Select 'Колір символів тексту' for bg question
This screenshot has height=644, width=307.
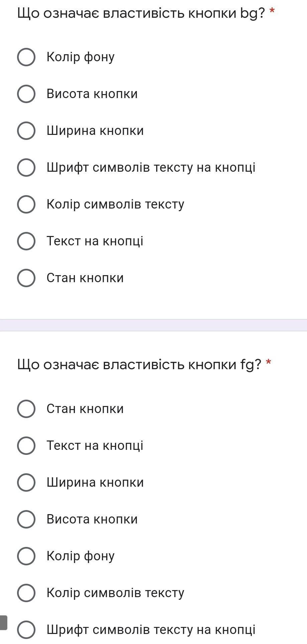[26, 204]
